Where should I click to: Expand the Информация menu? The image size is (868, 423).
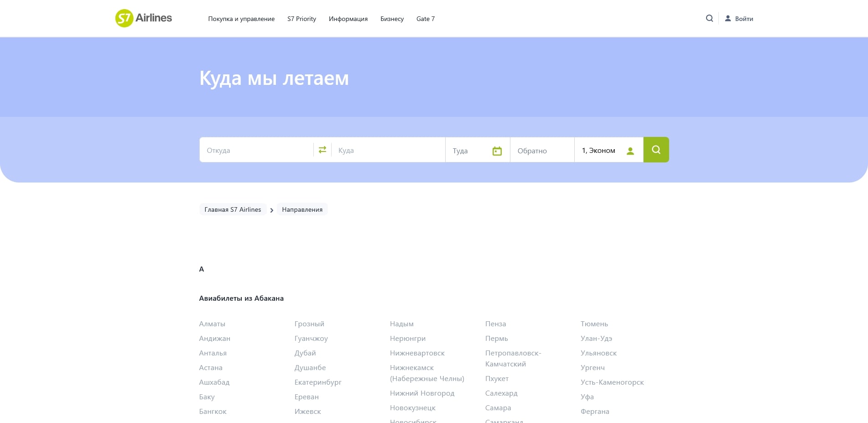click(348, 19)
